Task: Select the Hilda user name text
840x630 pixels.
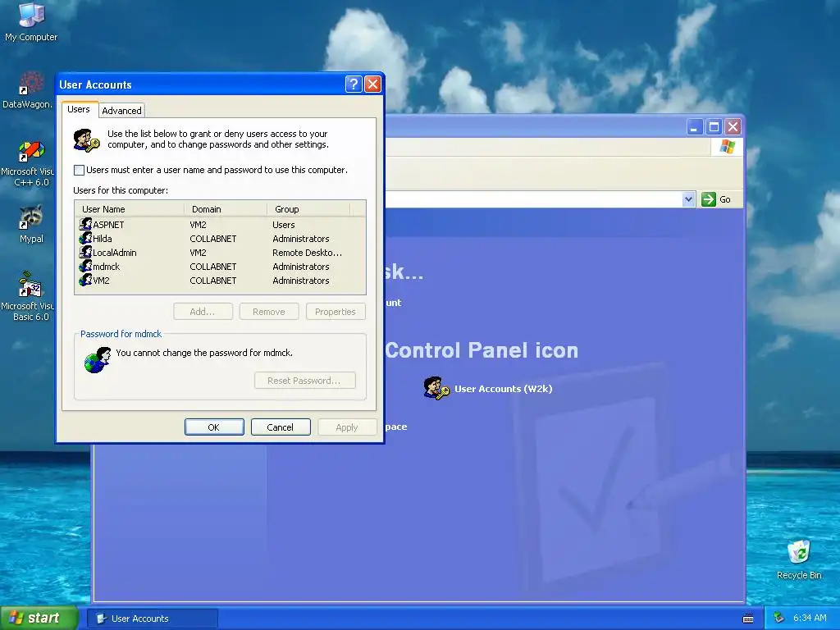Action: coord(103,239)
